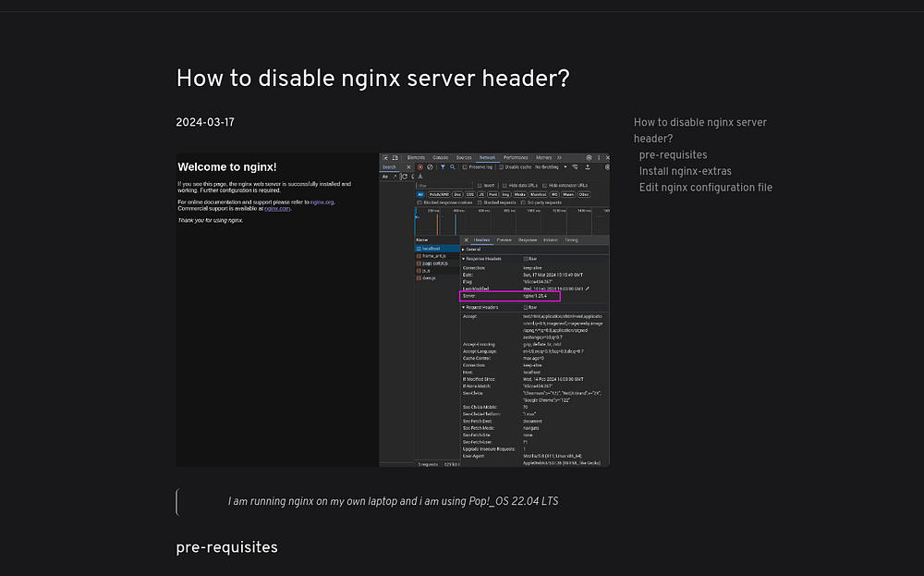Open the Performance tab in DevTools
Image resolution: width=924 pixels, height=576 pixels.
click(516, 158)
